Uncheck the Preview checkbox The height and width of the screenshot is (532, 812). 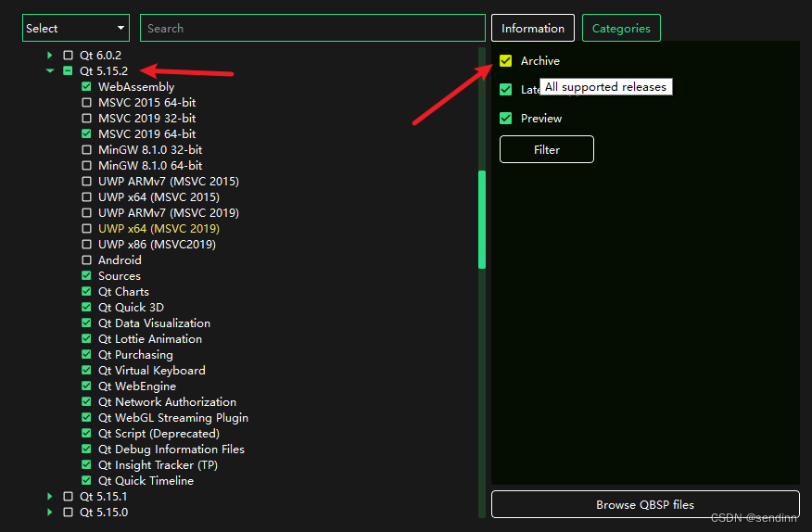click(x=505, y=118)
